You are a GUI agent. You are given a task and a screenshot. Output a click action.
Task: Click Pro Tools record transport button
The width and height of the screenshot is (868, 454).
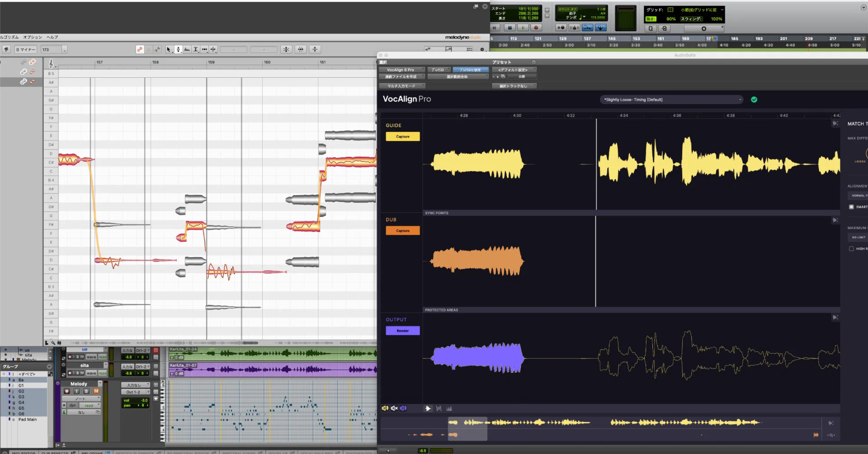coord(536,28)
